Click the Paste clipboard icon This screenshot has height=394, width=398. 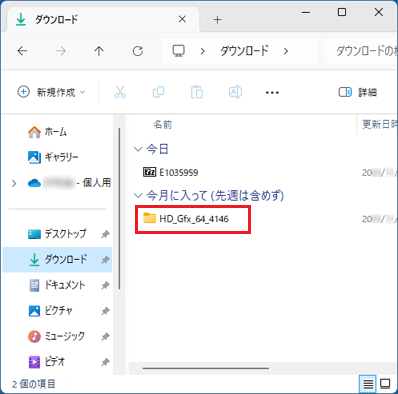point(197,92)
